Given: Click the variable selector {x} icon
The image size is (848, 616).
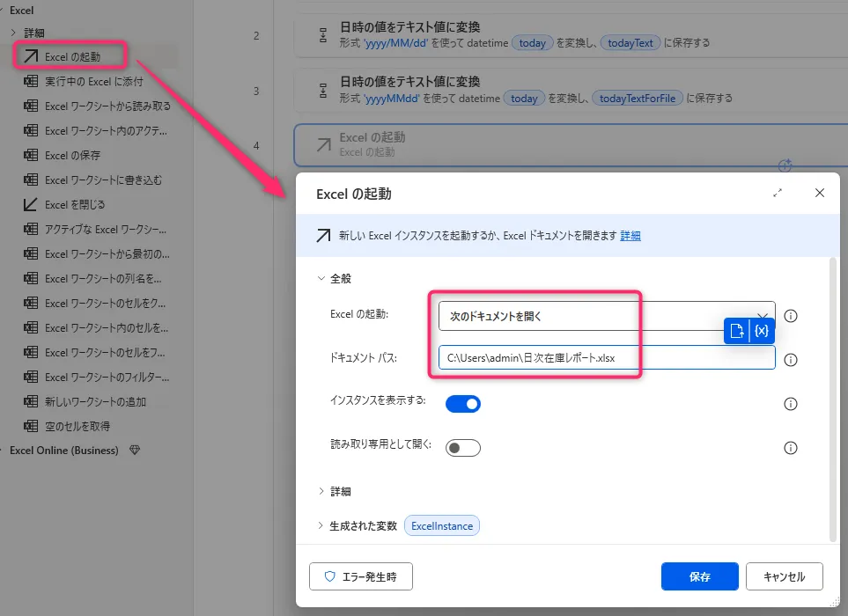Looking at the screenshot, I should click(762, 331).
